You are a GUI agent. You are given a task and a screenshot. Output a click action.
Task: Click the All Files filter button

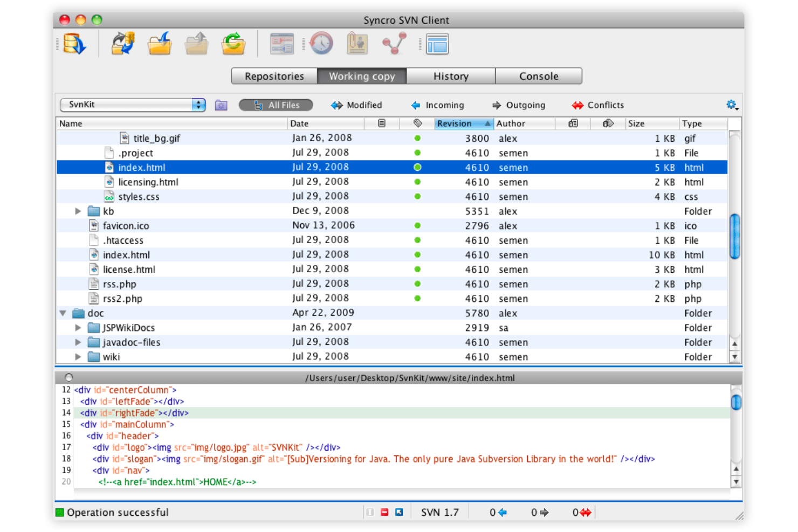[x=276, y=105]
